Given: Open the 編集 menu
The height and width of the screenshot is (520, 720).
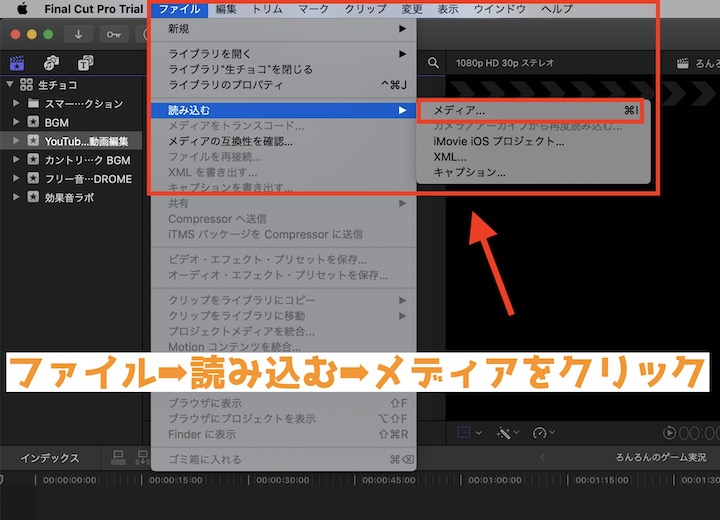Looking at the screenshot, I should coord(225,9).
